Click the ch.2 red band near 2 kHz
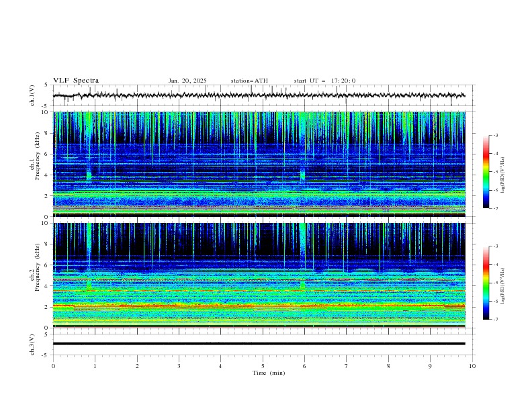Image resolution: width=532 pixels, height=411 pixels. [x=259, y=306]
